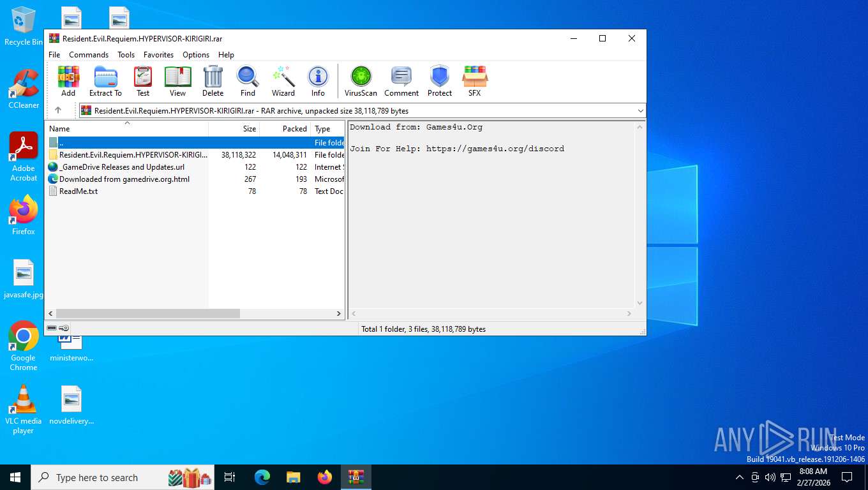Sort by Size column header
Image resolution: width=868 pixels, height=490 pixels.
click(x=234, y=128)
